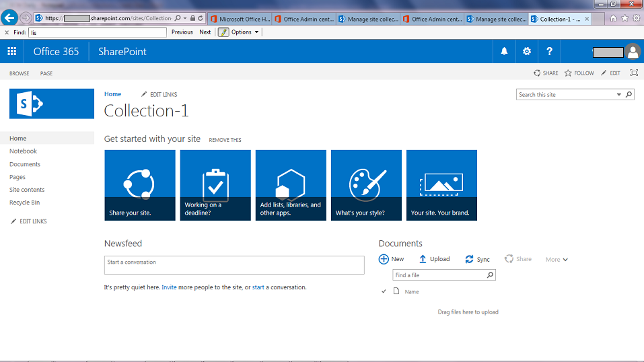Click the focus on content icon

634,73
